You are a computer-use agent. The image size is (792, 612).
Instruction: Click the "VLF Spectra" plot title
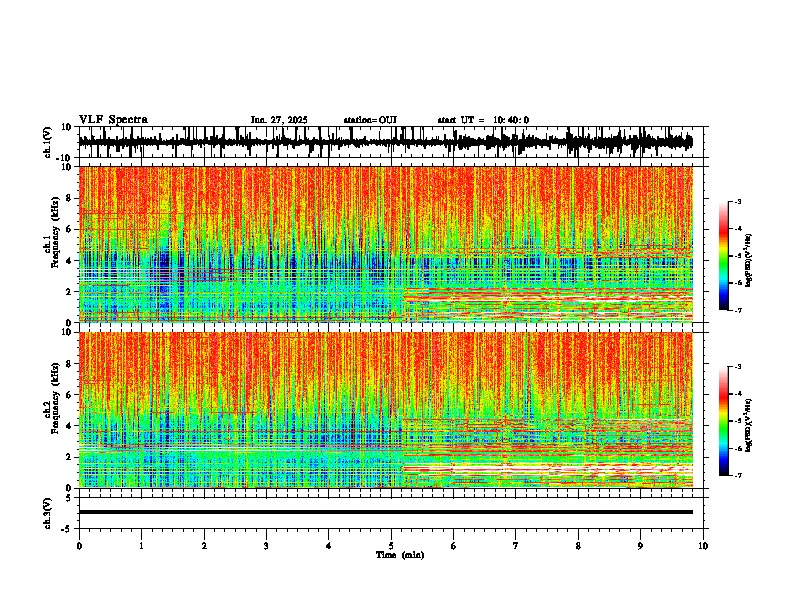pyautogui.click(x=113, y=120)
